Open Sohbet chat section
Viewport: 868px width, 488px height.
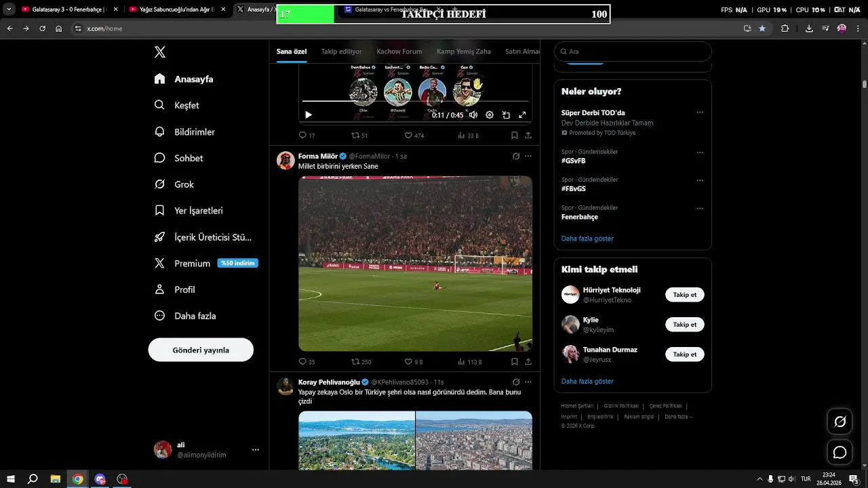point(178,158)
